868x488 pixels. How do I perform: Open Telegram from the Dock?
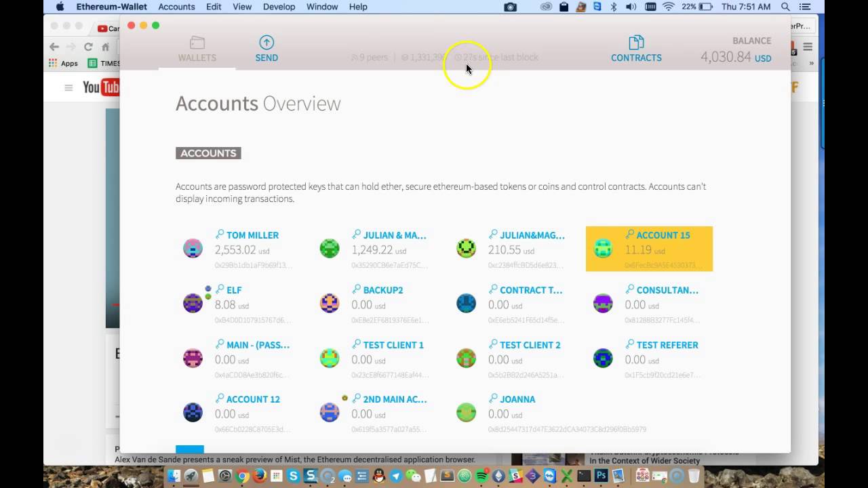pyautogui.click(x=396, y=476)
